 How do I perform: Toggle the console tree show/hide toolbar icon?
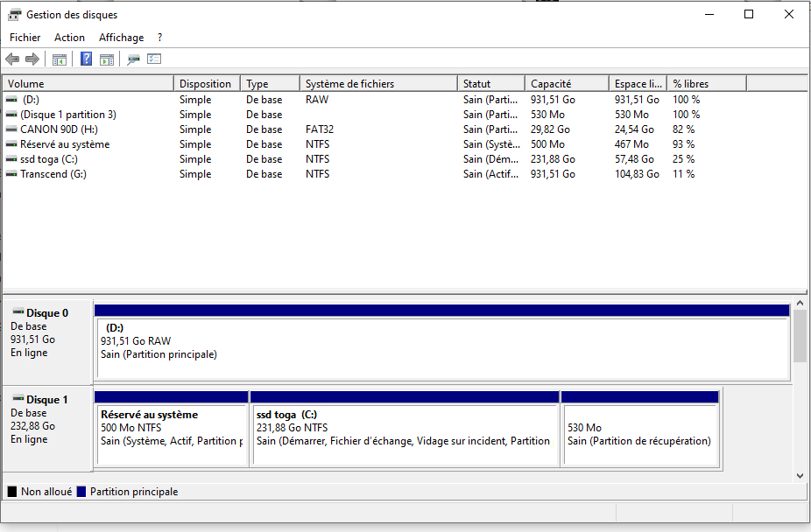(60, 59)
